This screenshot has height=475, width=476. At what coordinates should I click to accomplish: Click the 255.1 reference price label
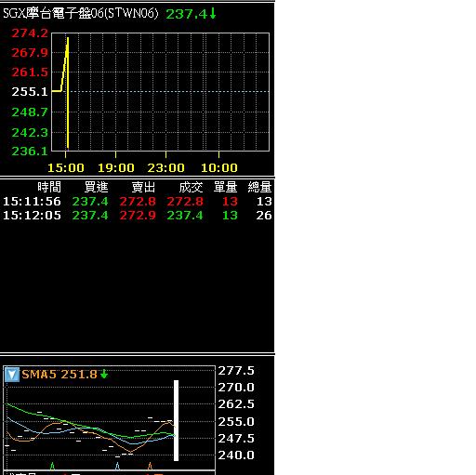click(30, 92)
